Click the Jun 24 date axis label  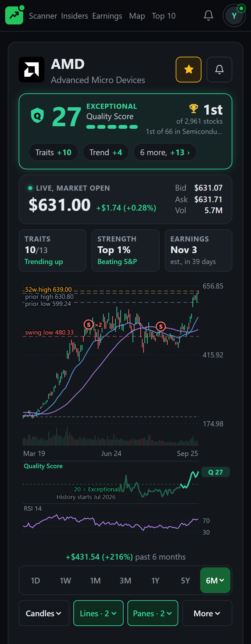111,453
